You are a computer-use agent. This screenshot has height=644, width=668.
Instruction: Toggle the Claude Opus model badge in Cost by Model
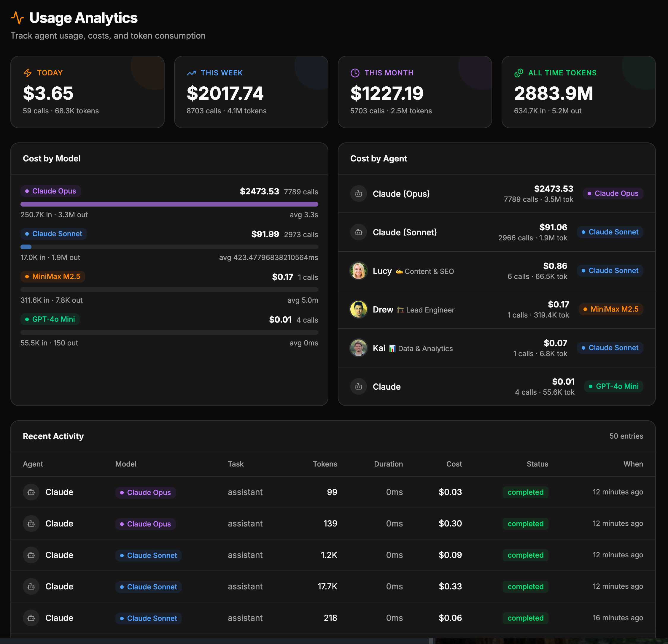pyautogui.click(x=50, y=191)
